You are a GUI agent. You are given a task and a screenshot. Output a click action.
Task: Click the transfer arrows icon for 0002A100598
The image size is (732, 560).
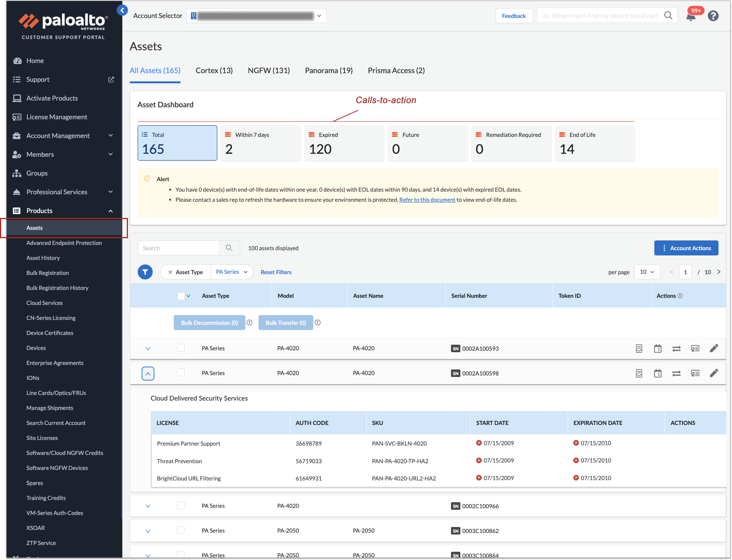tap(676, 373)
